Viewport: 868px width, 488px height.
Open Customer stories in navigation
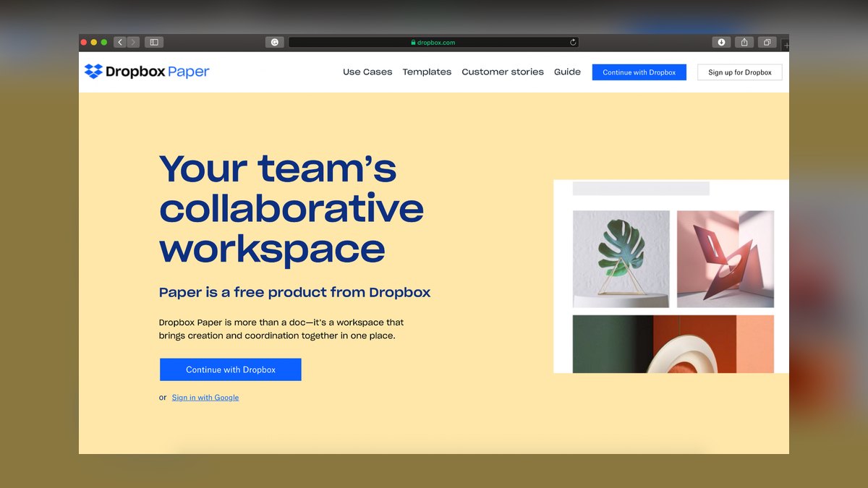point(503,72)
